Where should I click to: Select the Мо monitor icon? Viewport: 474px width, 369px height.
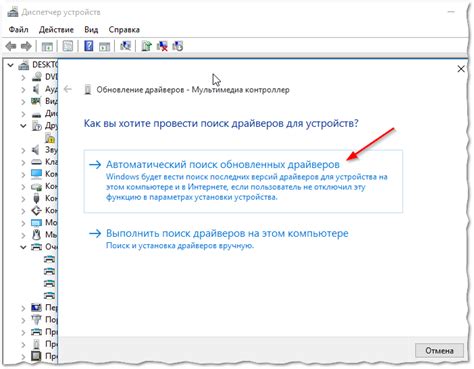coord(36,223)
